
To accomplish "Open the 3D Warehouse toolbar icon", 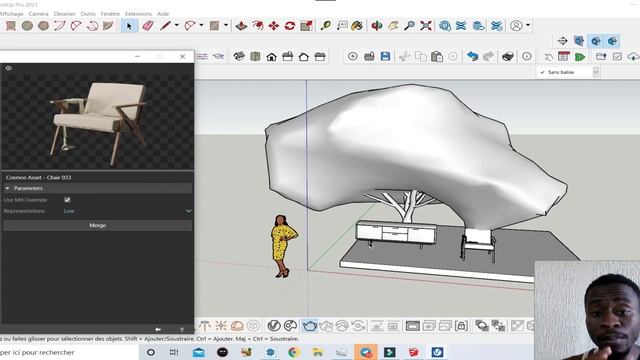I will tap(445, 26).
